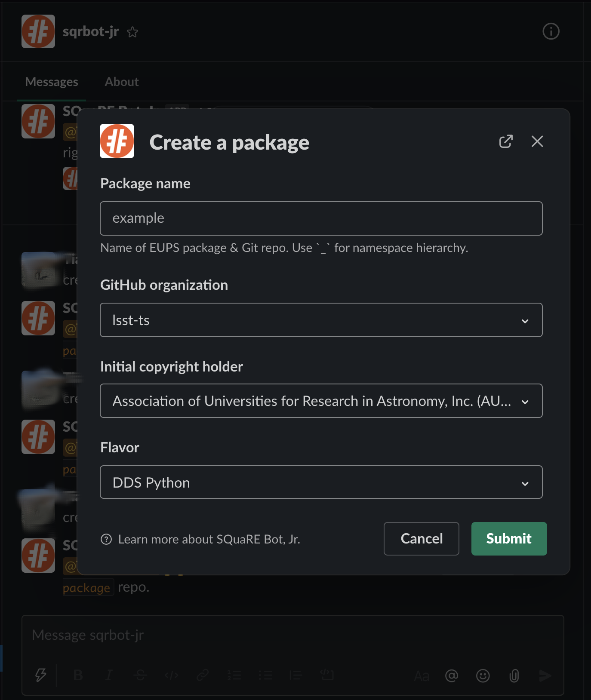The width and height of the screenshot is (591, 700).
Task: Toggle strikethrough formatting in composer
Action: pyautogui.click(x=140, y=675)
